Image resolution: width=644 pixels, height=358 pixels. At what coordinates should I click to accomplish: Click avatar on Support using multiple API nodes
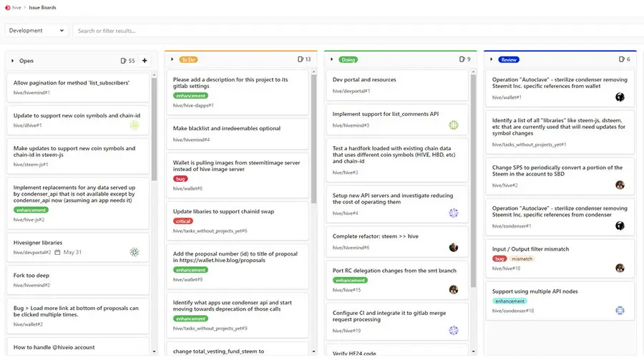620,311
